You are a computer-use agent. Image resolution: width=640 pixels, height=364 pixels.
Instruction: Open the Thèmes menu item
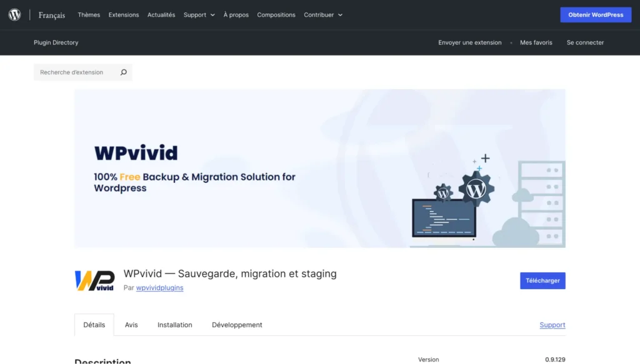click(89, 15)
